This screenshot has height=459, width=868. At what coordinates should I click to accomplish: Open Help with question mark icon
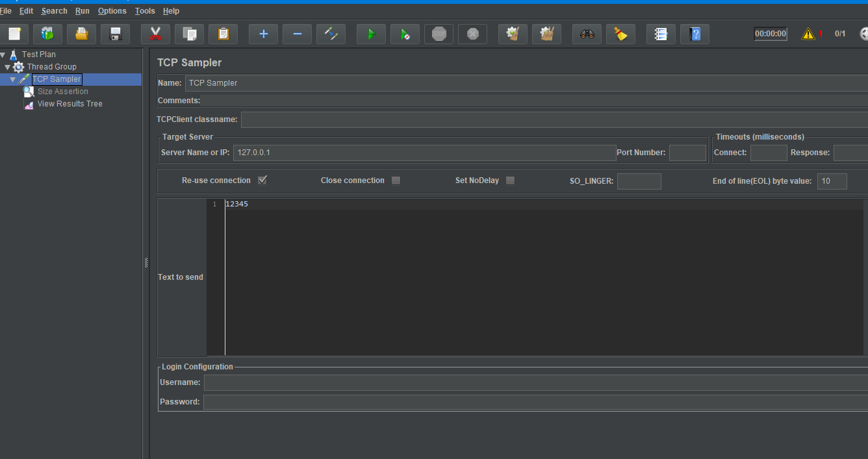click(695, 34)
